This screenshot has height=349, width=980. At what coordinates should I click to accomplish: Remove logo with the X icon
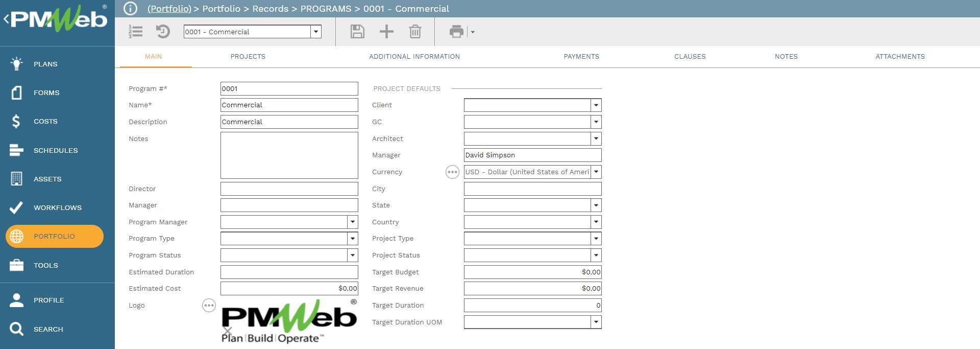coord(228,331)
